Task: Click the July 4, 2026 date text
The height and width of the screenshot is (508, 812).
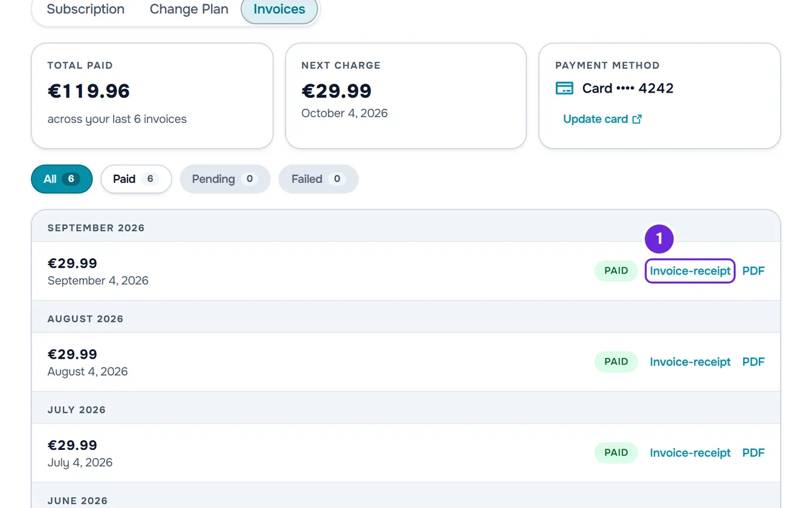Action: [80, 463]
